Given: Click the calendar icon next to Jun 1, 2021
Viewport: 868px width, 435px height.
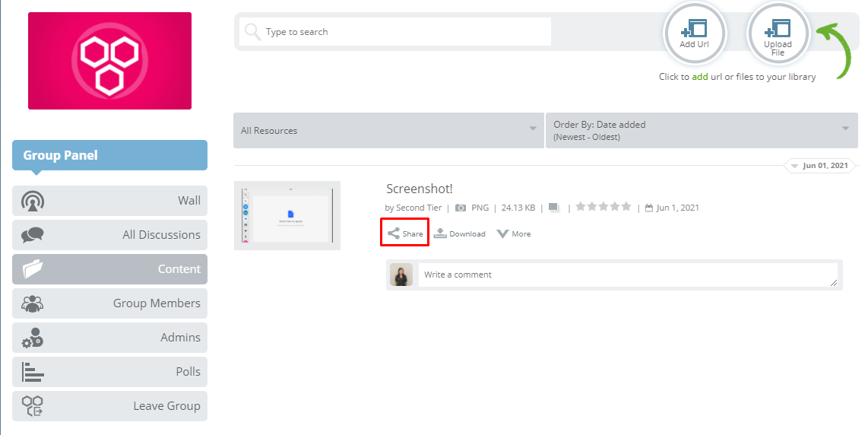Looking at the screenshot, I should (x=649, y=208).
